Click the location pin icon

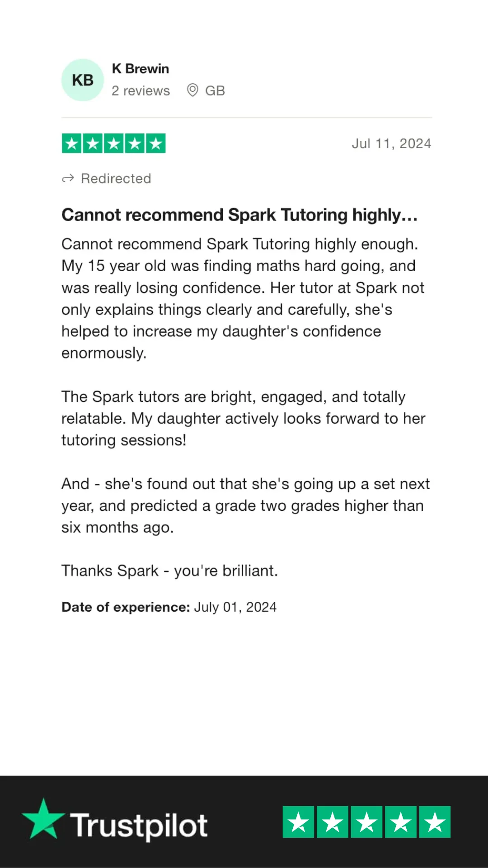192,90
